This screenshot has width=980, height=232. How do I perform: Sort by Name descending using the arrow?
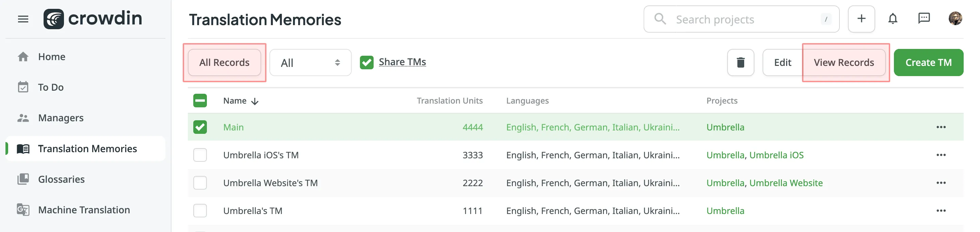(255, 101)
